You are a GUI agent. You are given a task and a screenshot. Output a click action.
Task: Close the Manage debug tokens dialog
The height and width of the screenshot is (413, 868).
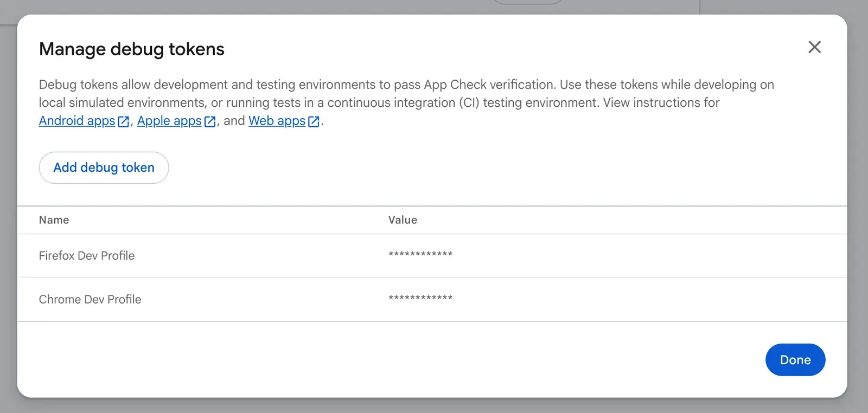814,47
